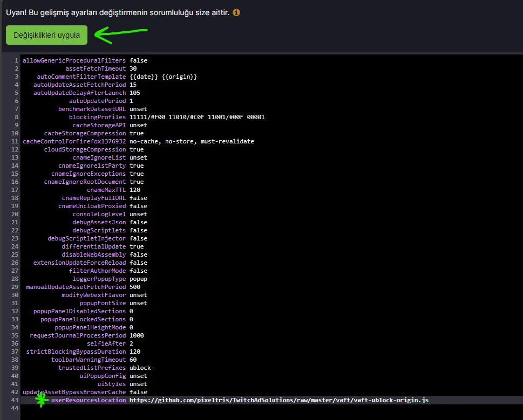The image size is (523, 420).
Task: Click disableWebAssembly setting name
Action: (x=94, y=254)
